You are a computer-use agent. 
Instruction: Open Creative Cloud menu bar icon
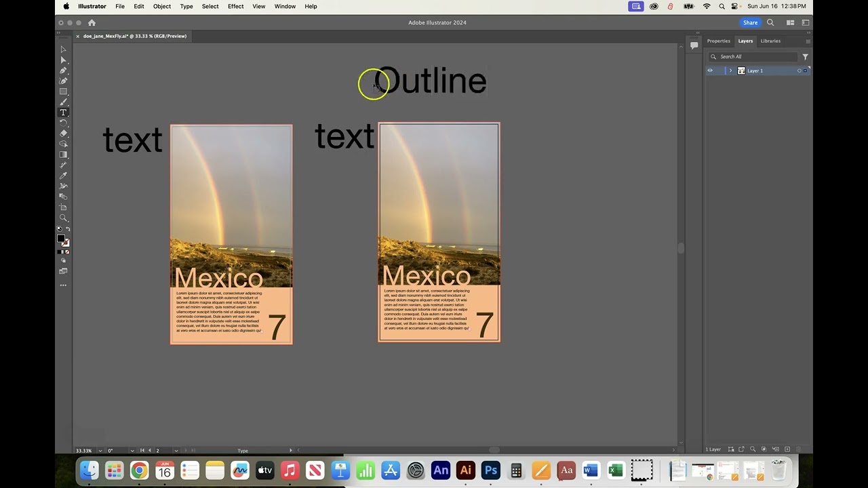click(654, 6)
